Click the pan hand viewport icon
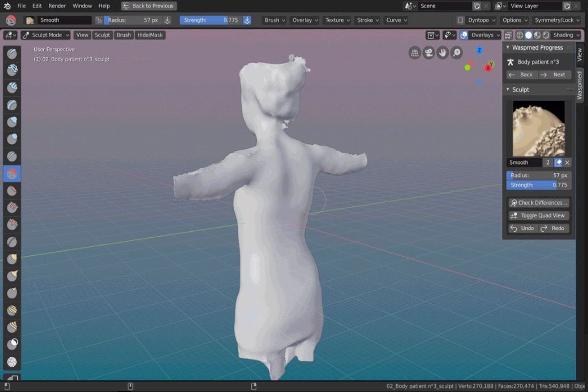Screen dimensions: 588x392 443,53
